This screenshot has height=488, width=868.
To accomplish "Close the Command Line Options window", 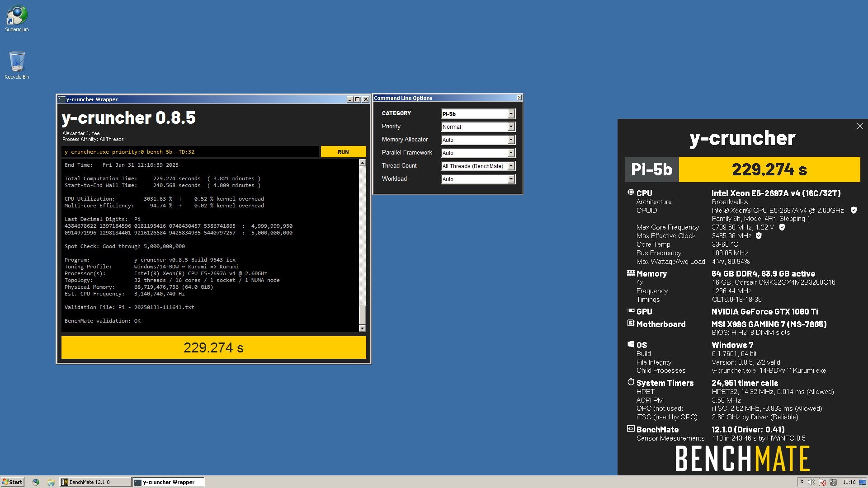I will coord(519,98).
